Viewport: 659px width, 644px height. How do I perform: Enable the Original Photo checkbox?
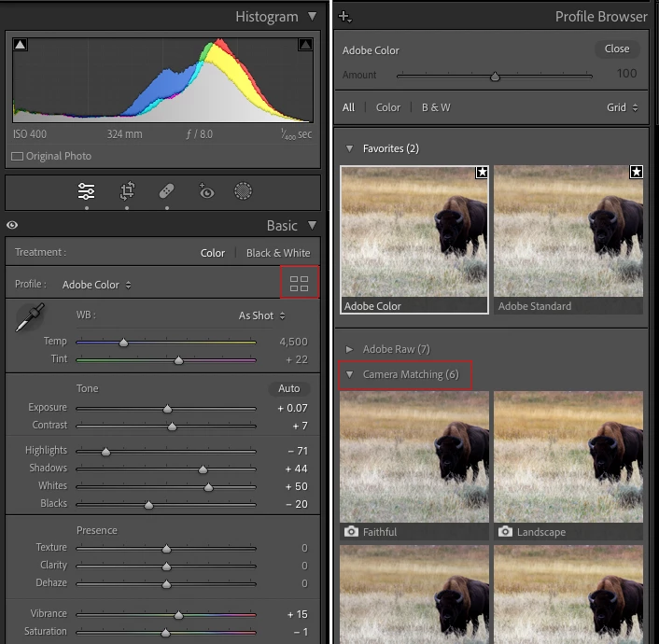[17, 157]
